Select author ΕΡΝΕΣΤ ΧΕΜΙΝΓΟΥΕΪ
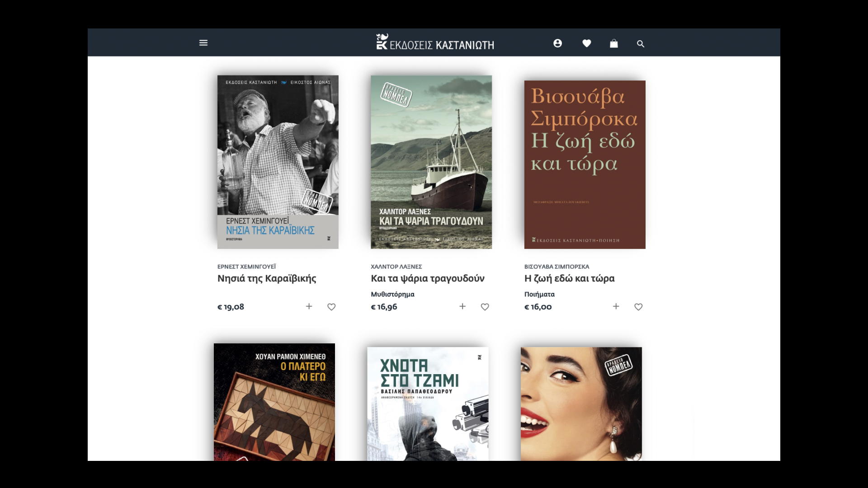The height and width of the screenshot is (488, 868). click(x=246, y=267)
